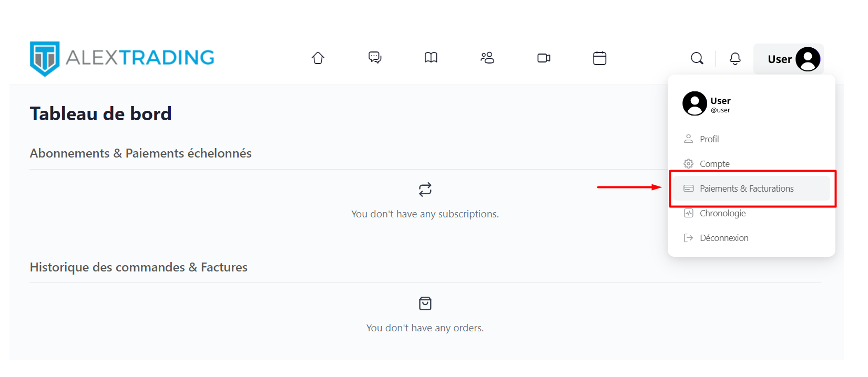Image resolution: width=868 pixels, height=377 pixels.
Task: Click the credit card icon beside Paiements
Action: [688, 188]
